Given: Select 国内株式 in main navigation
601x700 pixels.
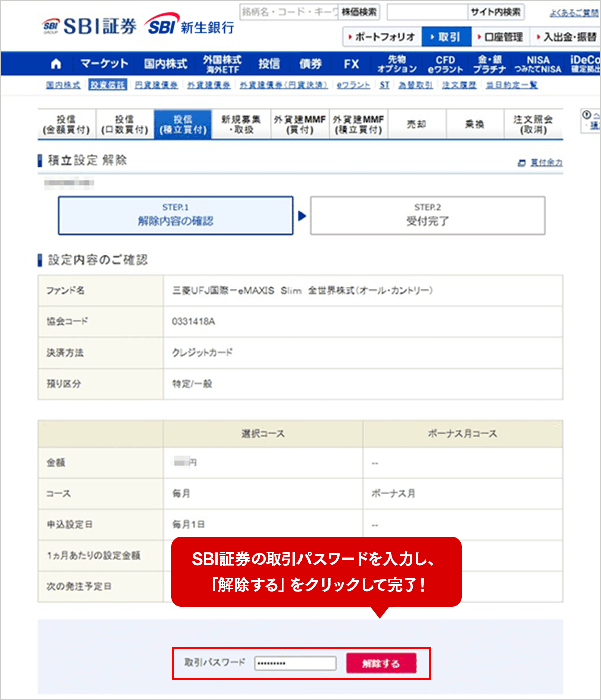Looking at the screenshot, I should coord(165,64).
